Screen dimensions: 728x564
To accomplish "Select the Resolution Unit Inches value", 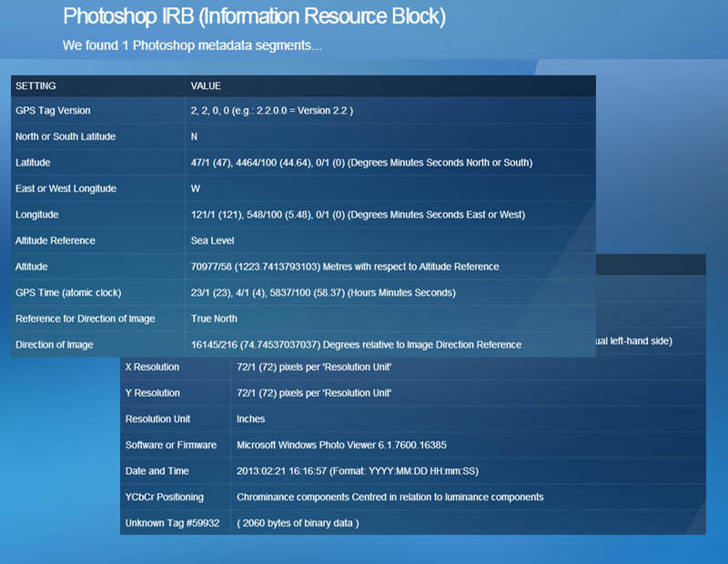I will [251, 419].
